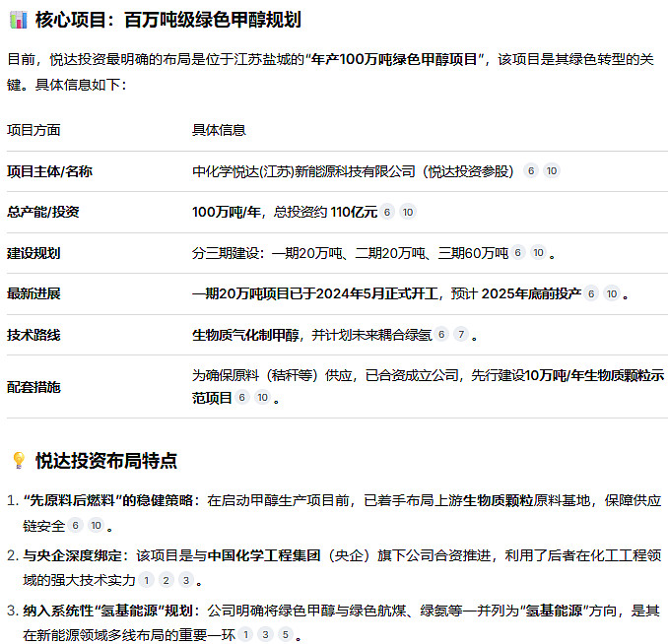Viewport: 668px width, 644px height.
Task: Click the bold text 一期20万吨项目已于2024年5月正式开工
Action: pos(315,293)
